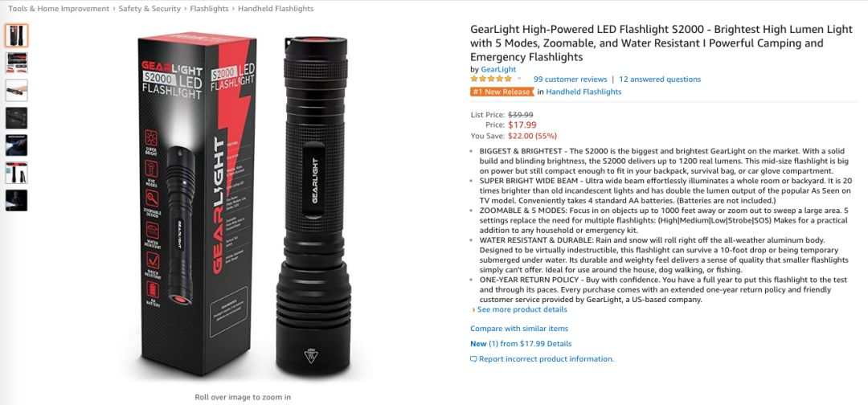
Task: Click the Report incorrect product information speech icon
Action: 474,359
